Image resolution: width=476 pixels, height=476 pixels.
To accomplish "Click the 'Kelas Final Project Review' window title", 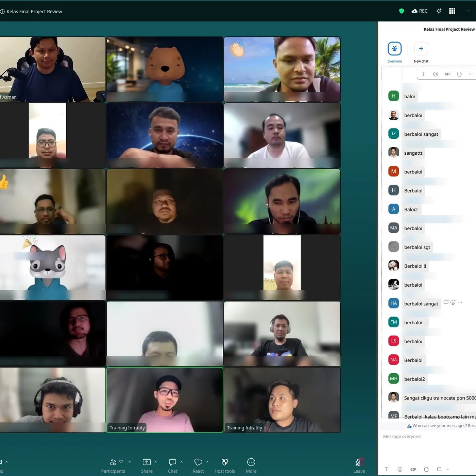I will coord(34,12).
